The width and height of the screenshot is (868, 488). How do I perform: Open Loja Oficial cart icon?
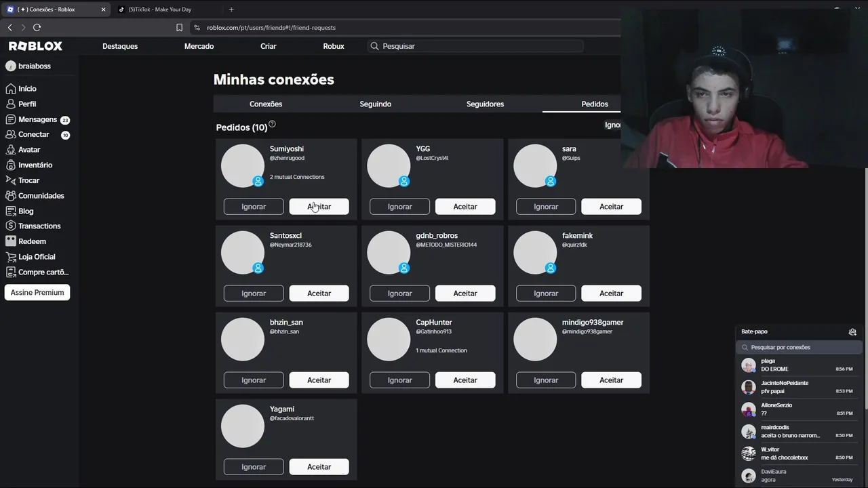point(10,257)
